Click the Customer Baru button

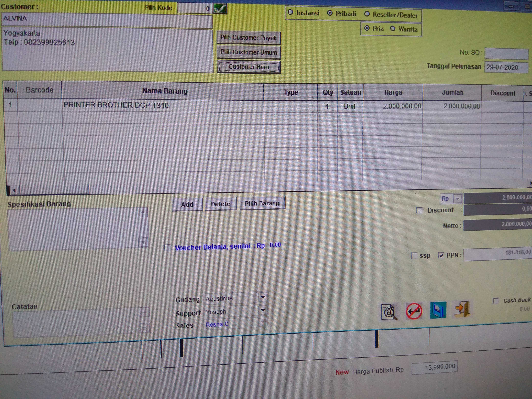click(249, 67)
